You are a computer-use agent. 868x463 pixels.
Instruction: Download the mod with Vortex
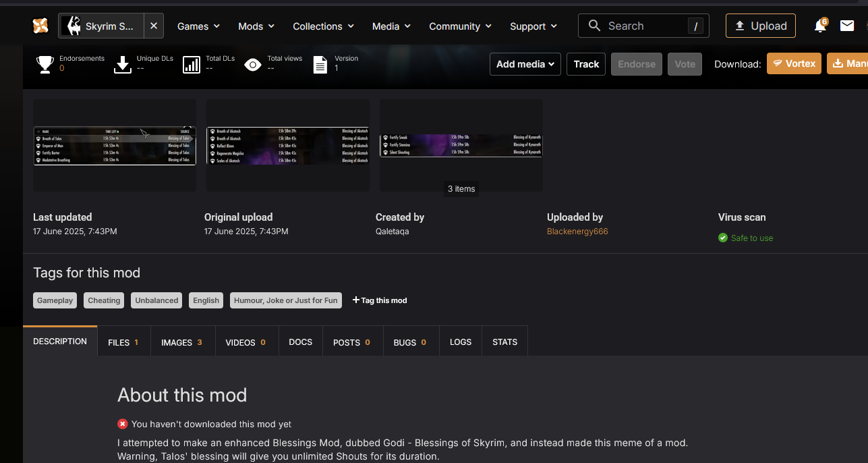[x=794, y=63]
